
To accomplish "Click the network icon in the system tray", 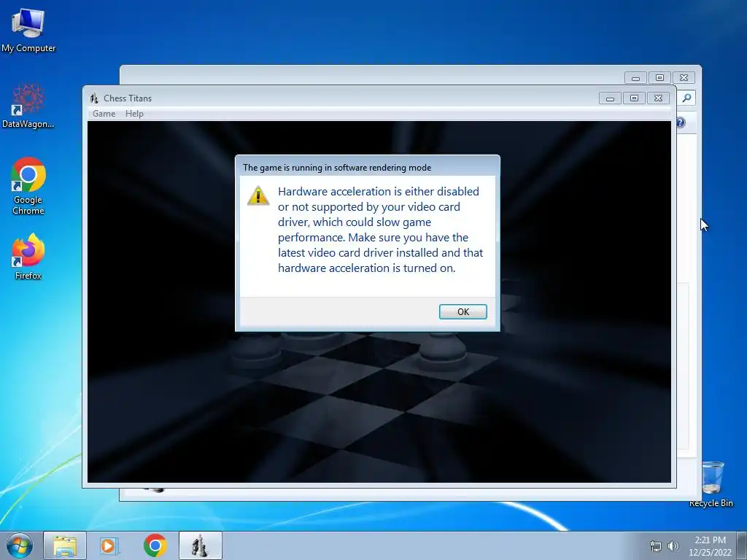I will [656, 546].
